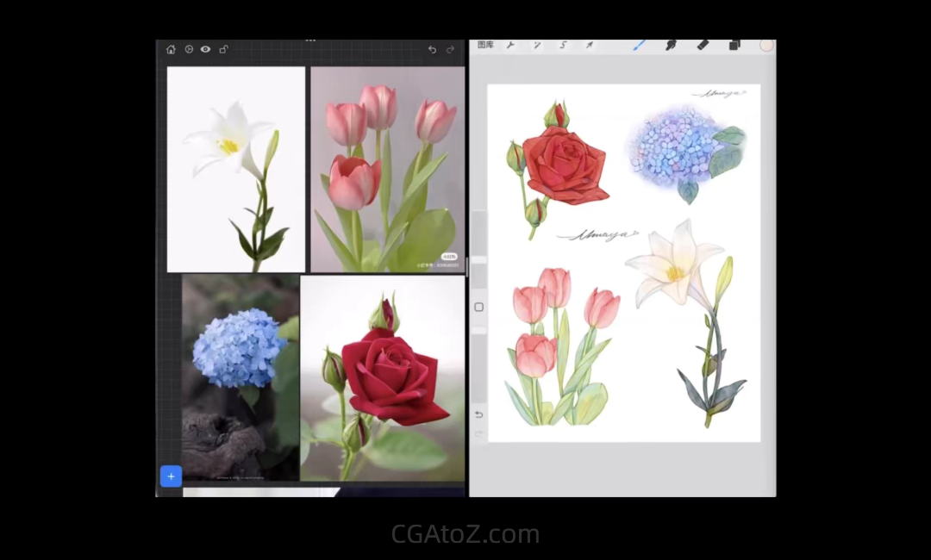
Task: Toggle the lock icon in reference app
Action: (x=223, y=50)
